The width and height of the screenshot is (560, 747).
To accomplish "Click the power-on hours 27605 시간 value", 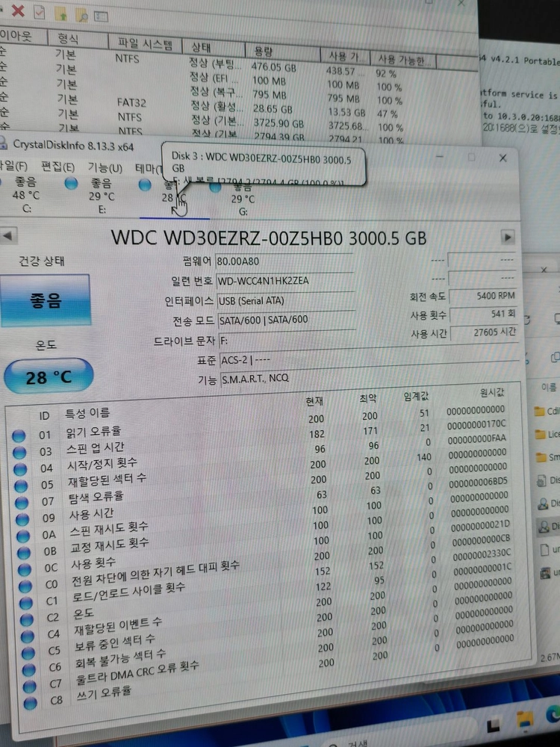I will tap(485, 332).
